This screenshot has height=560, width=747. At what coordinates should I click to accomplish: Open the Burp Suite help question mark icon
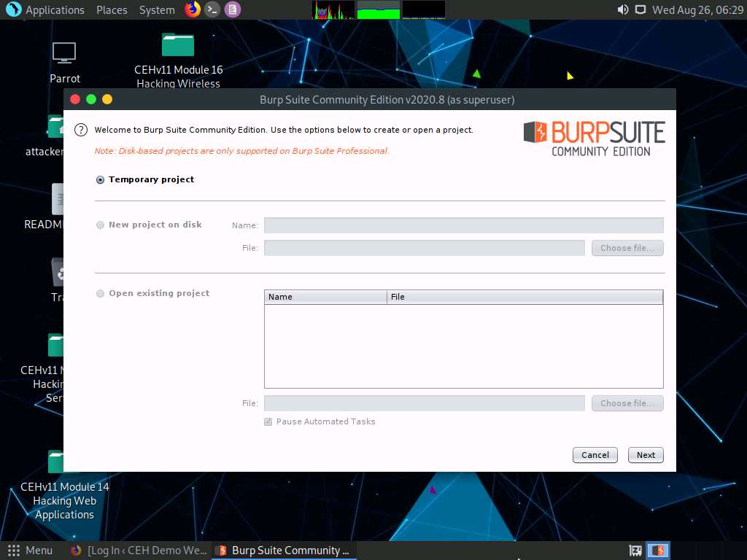tap(80, 129)
